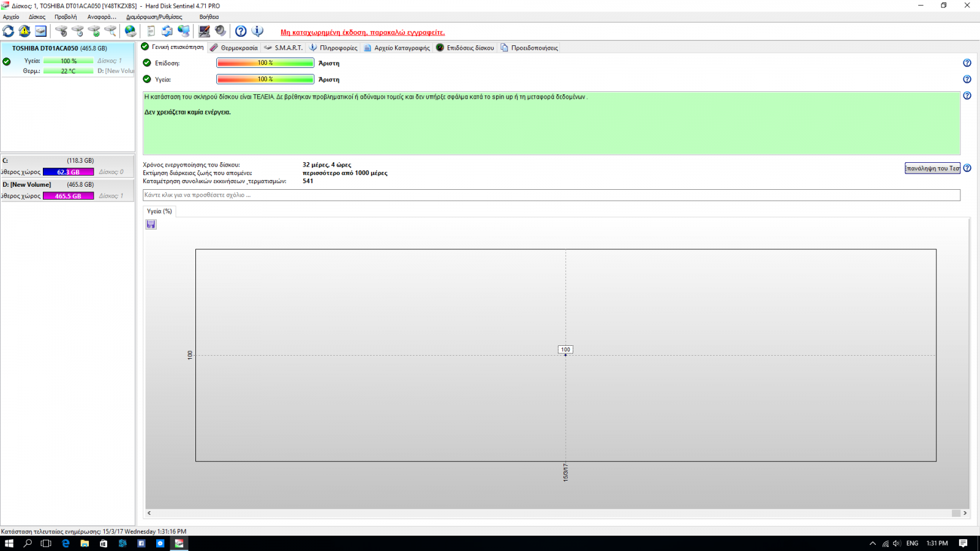Screen dimensions: 980x551
Task: Click the Υγεία 100% bar in overview
Action: (265, 79)
